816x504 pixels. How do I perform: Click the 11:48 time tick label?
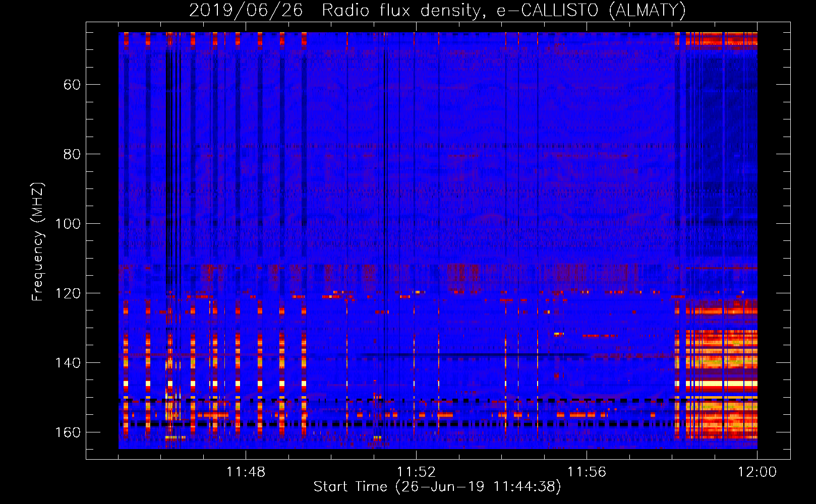tap(246, 472)
